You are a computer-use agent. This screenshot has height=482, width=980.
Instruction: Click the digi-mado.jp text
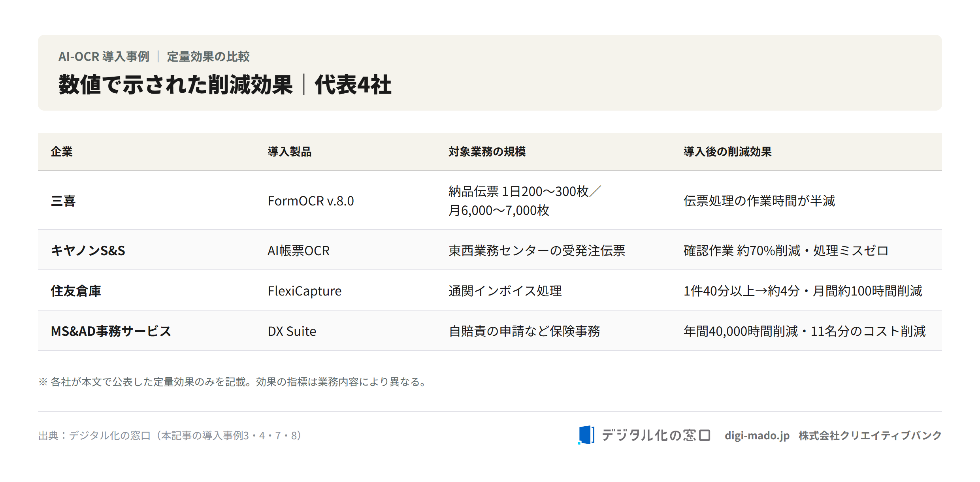click(757, 436)
